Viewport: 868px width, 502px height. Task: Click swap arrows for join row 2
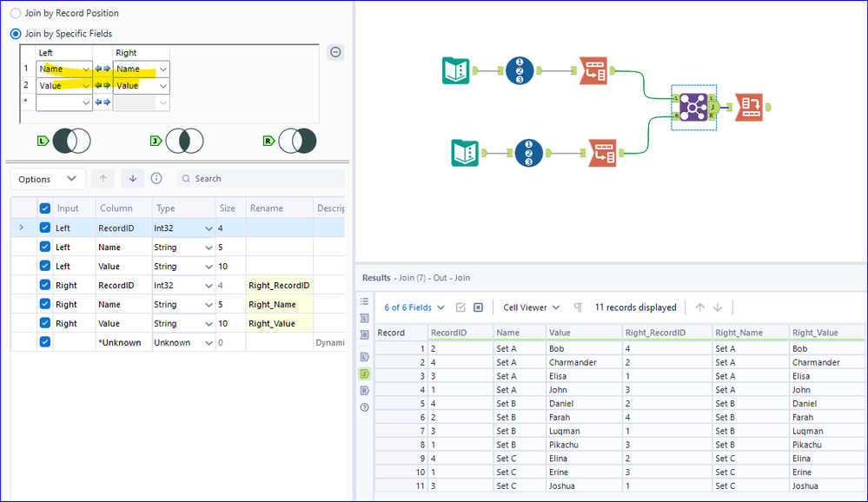(x=103, y=86)
